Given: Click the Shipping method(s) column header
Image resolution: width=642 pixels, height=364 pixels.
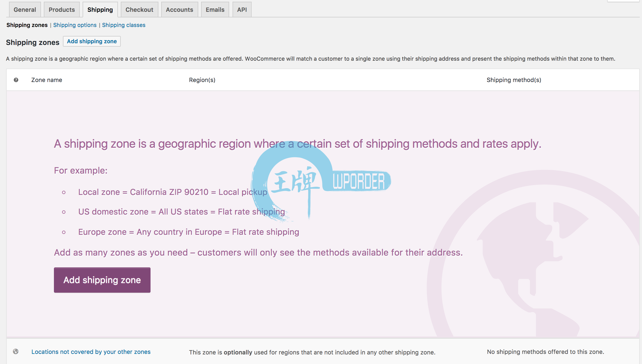Looking at the screenshot, I should 514,80.
